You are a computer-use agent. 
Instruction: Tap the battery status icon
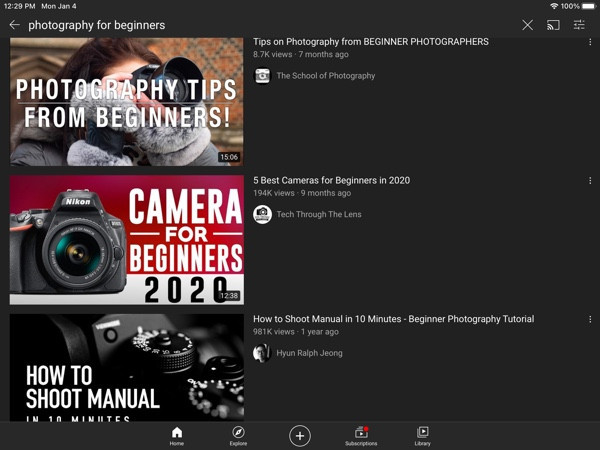coord(589,6)
